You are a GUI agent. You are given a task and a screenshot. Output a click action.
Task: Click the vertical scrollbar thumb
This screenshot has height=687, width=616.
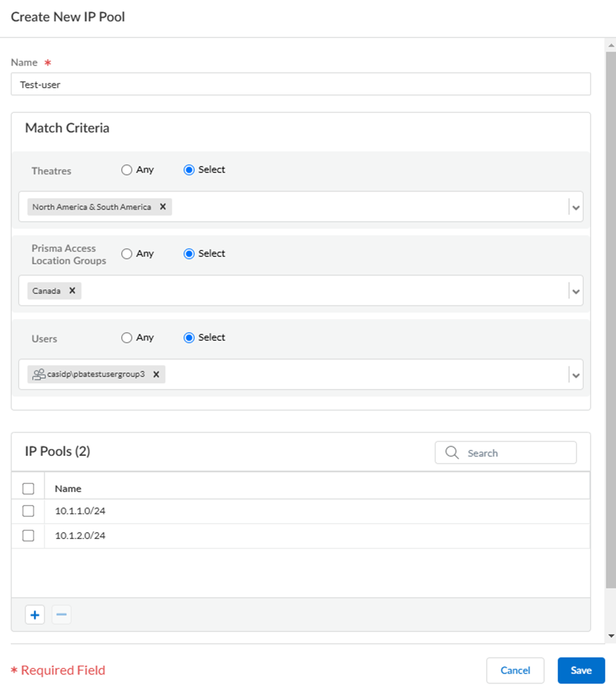(x=610, y=321)
